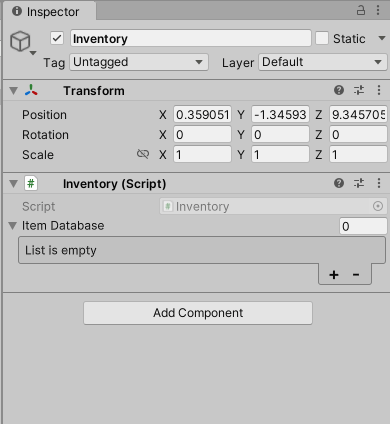The width and height of the screenshot is (390, 424).
Task: Open Inventory (Script) help reference
Action: pyautogui.click(x=339, y=183)
